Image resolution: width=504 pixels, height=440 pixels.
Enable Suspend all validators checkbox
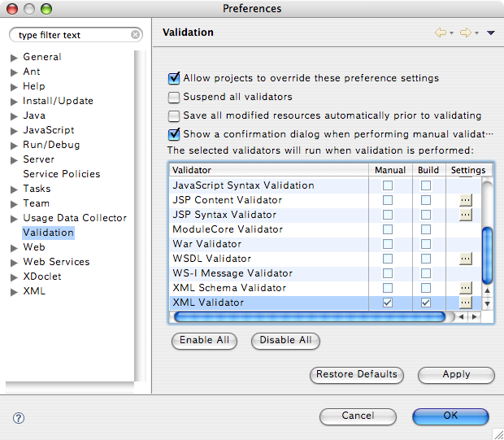coord(174,97)
